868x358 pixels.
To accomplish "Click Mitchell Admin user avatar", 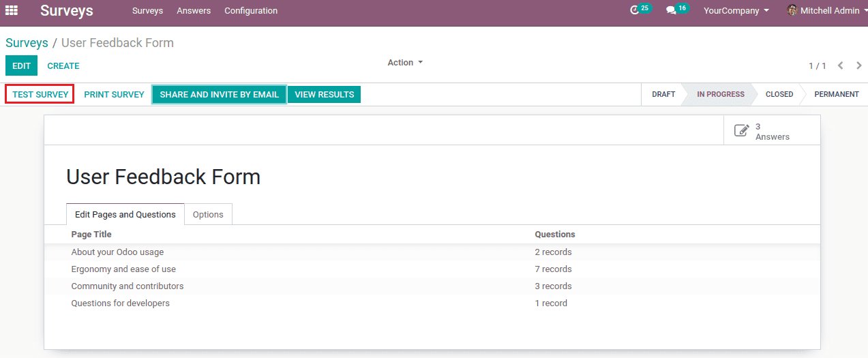I will point(792,10).
